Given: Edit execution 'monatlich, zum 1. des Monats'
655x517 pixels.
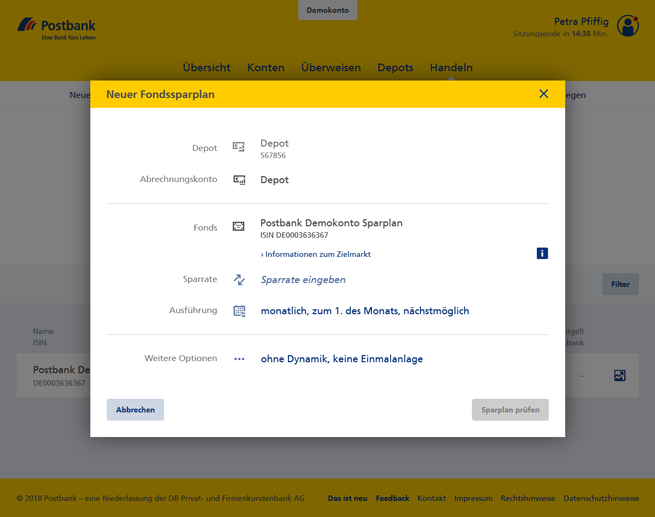Looking at the screenshot, I should coord(365,311).
